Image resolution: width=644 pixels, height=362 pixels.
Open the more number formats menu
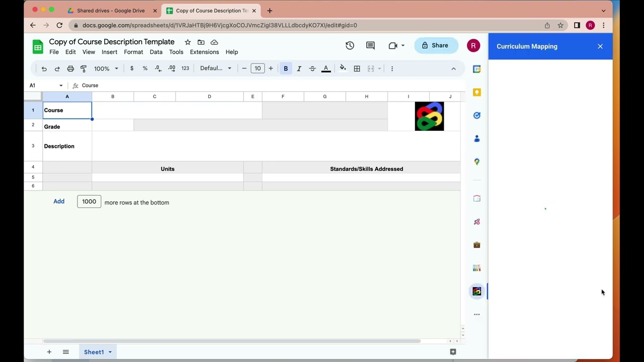(185, 68)
